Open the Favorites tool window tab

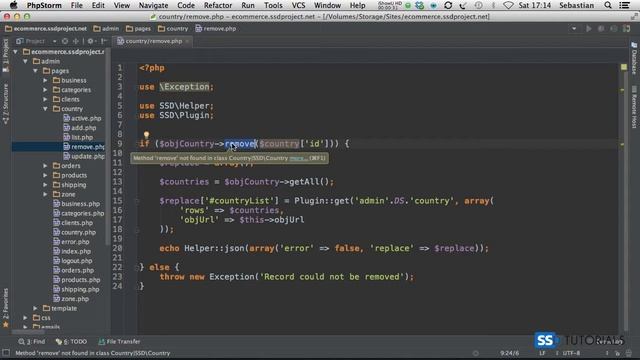6,308
